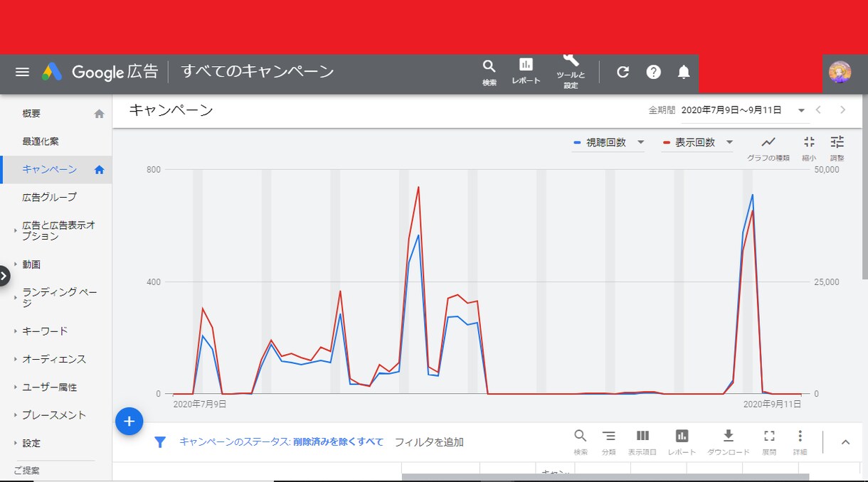The width and height of the screenshot is (868, 482).
Task: Expand プレースメント sidebar item
Action: pyautogui.click(x=55, y=415)
